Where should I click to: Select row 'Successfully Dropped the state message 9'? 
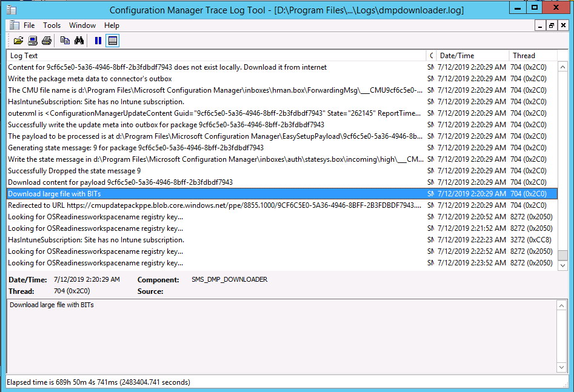[x=282, y=171]
